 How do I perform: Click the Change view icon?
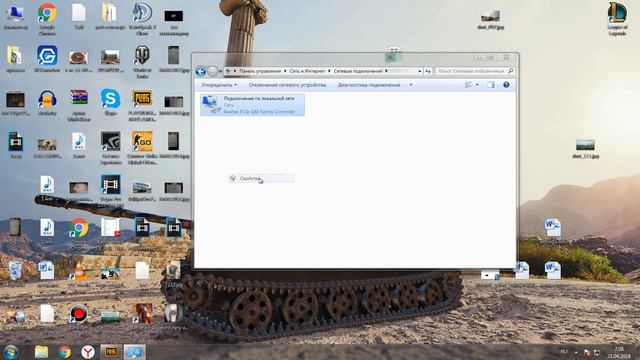pyautogui.click(x=468, y=85)
